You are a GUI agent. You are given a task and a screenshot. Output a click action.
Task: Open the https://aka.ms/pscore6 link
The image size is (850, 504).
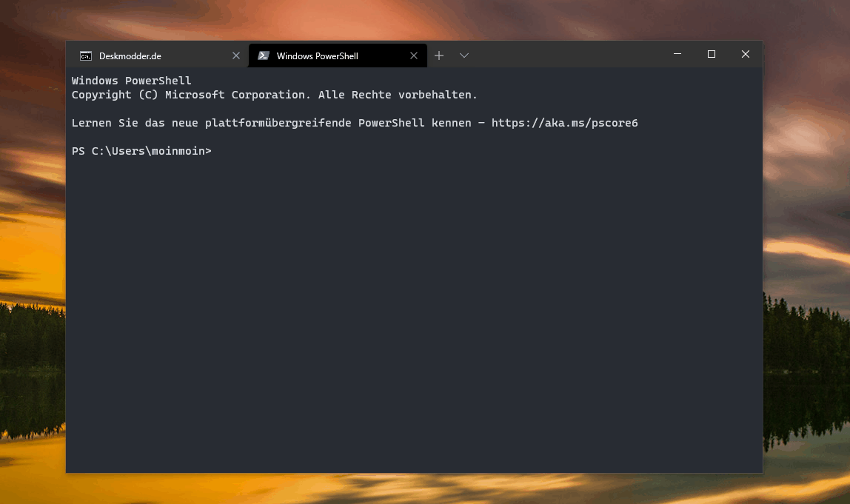pos(564,123)
